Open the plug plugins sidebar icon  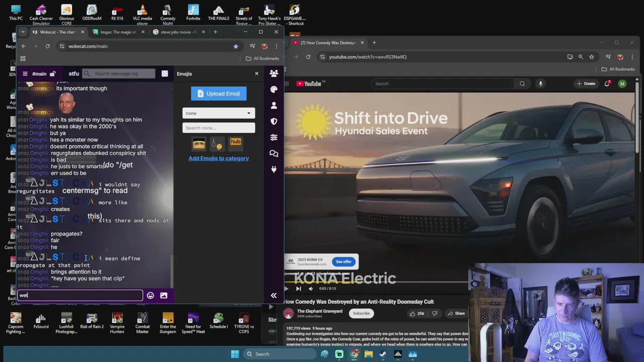tap(274, 169)
